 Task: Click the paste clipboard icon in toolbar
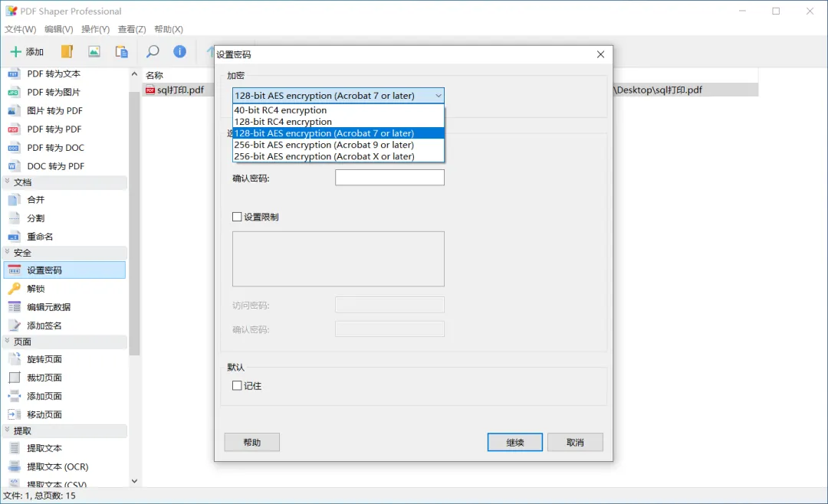121,51
